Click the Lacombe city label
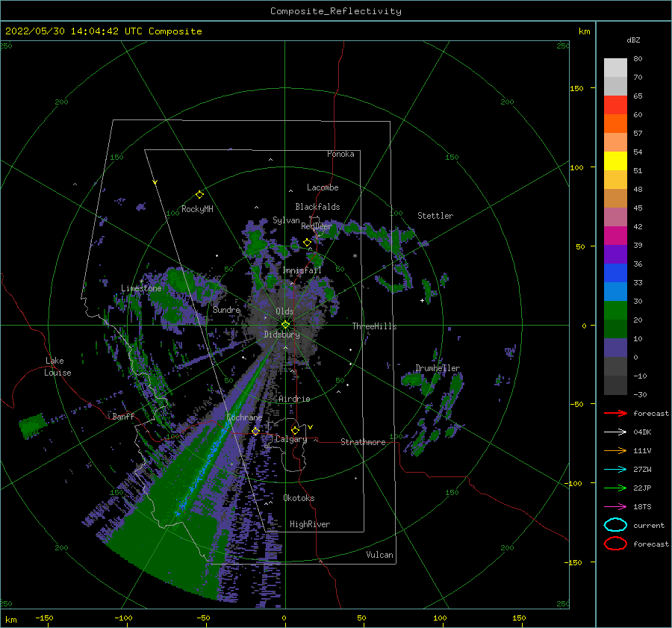Screen dimensions: 672x628 point(323,187)
